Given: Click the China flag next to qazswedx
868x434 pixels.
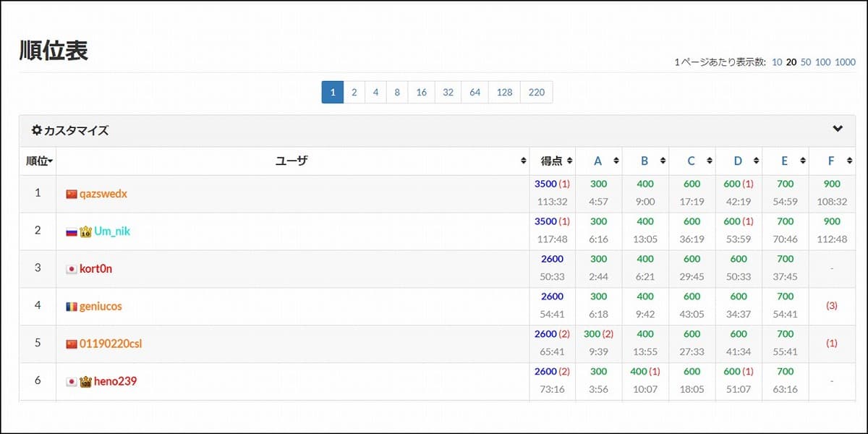Looking at the screenshot, I should click(71, 194).
